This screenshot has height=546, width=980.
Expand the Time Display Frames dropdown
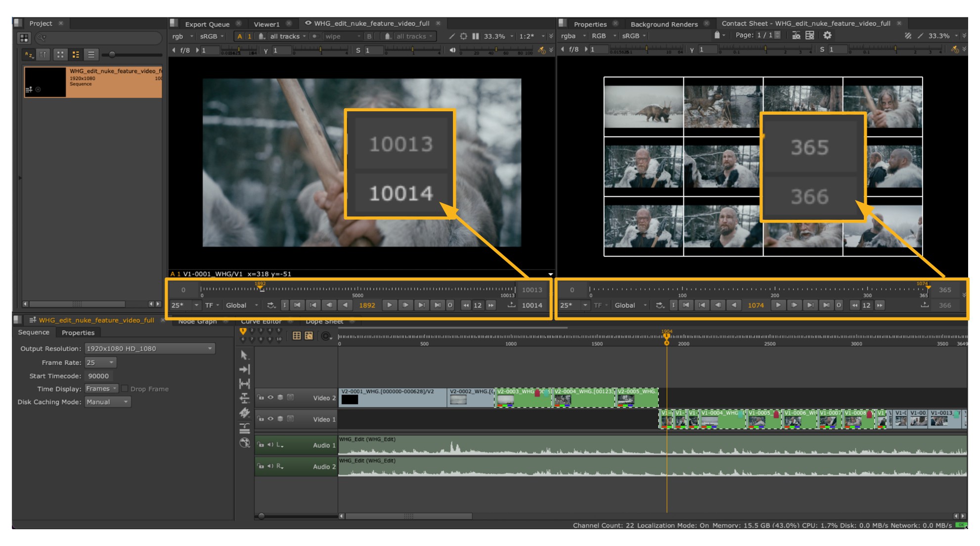point(101,389)
